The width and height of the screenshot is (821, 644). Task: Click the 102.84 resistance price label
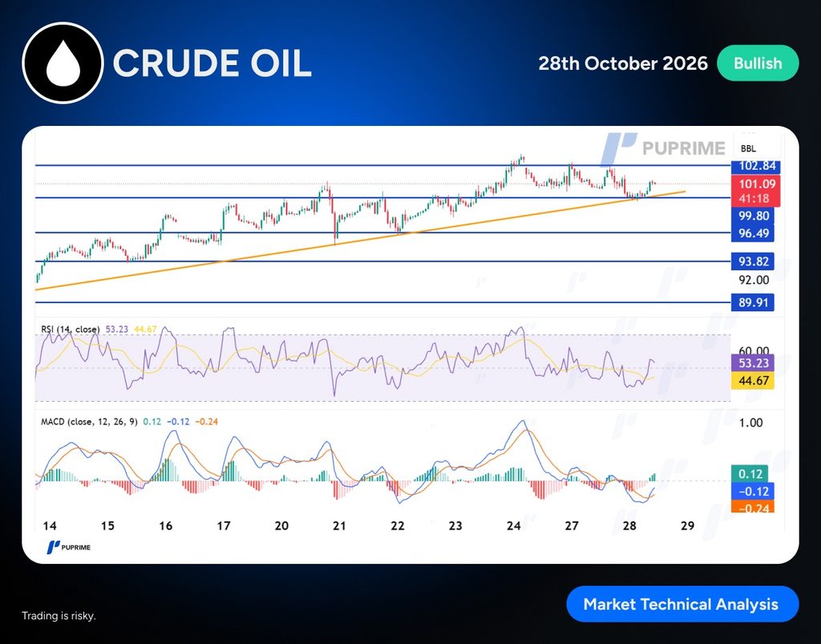[x=756, y=166]
